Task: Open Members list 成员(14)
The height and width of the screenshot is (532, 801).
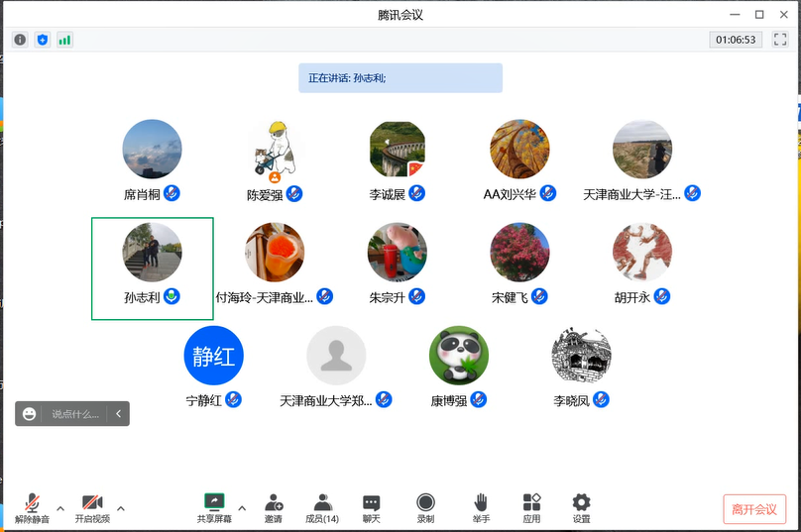Action: (322, 507)
